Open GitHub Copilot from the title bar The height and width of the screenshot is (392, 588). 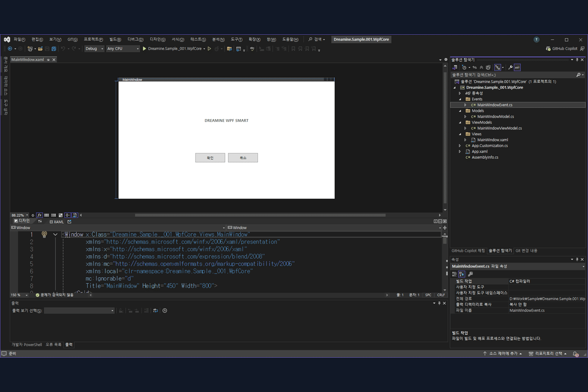[x=562, y=49]
